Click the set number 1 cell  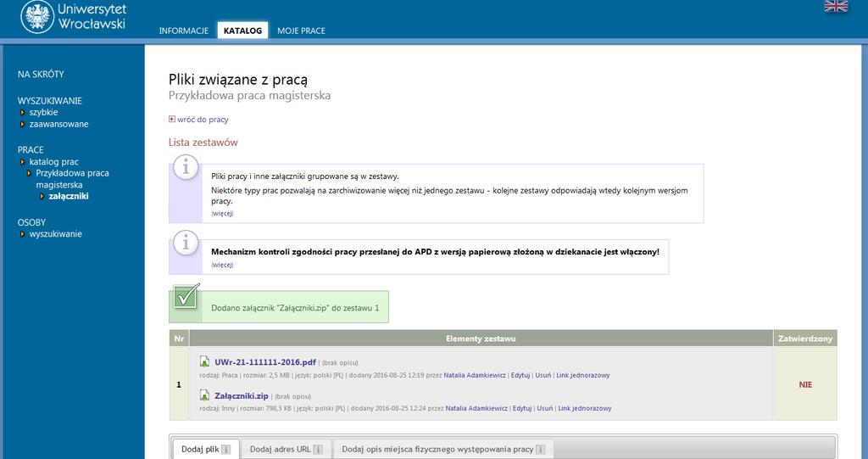pyautogui.click(x=179, y=383)
